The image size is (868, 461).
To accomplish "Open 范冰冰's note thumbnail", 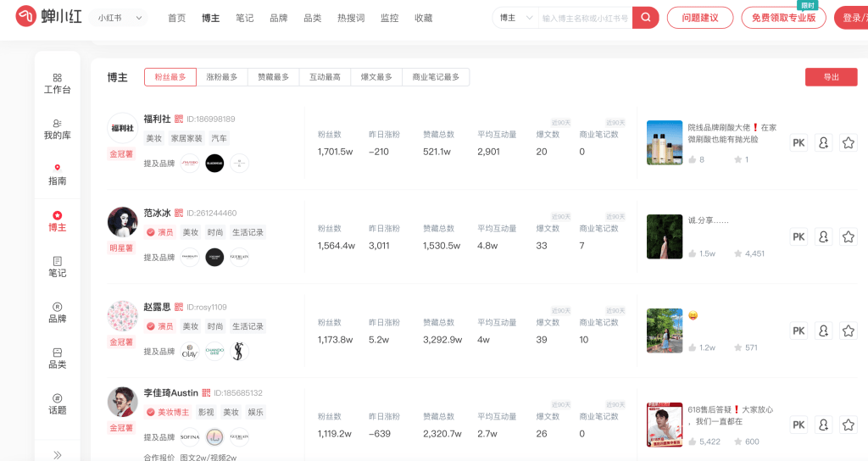I will (664, 236).
